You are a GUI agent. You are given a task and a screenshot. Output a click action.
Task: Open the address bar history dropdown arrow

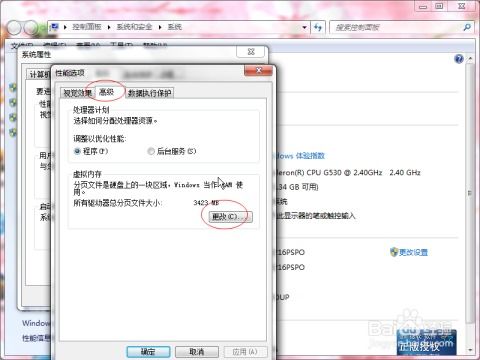pos(304,27)
